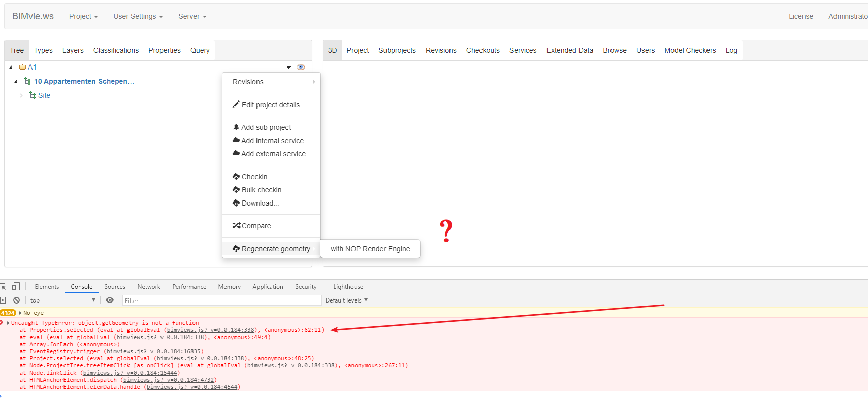Open the Project navbar dropdown
Viewport: 868px width, 403px height.
pos(83,16)
